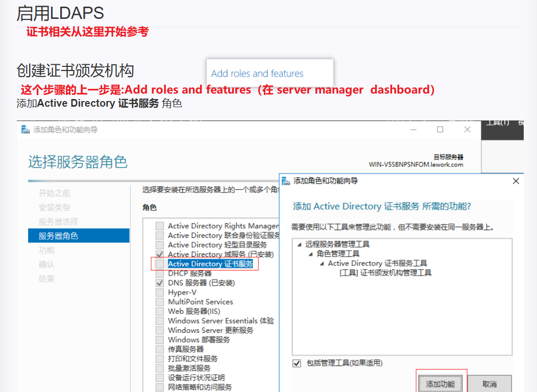Click WIN-V5SBNPSNFOM.lework.com server name
Viewport: 537px width, 392px height.
(416, 165)
